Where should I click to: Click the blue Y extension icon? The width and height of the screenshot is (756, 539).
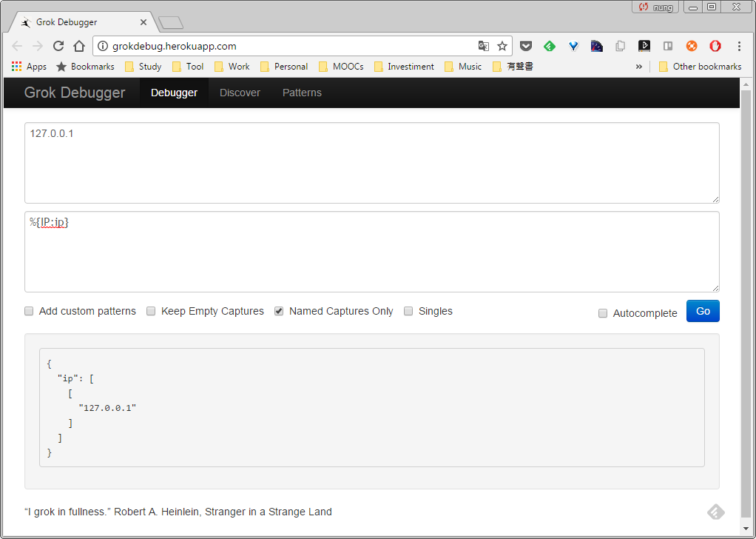point(573,47)
